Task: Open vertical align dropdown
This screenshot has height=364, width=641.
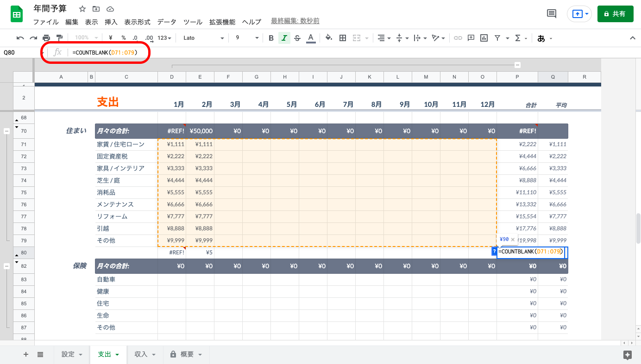Action: tap(402, 38)
